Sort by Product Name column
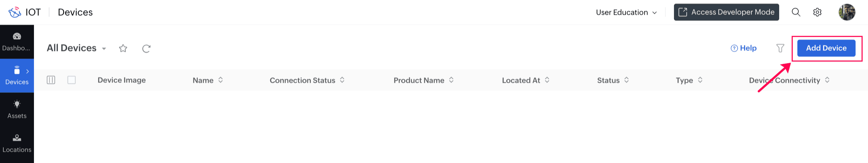Image resolution: width=868 pixels, height=163 pixels. (x=451, y=80)
